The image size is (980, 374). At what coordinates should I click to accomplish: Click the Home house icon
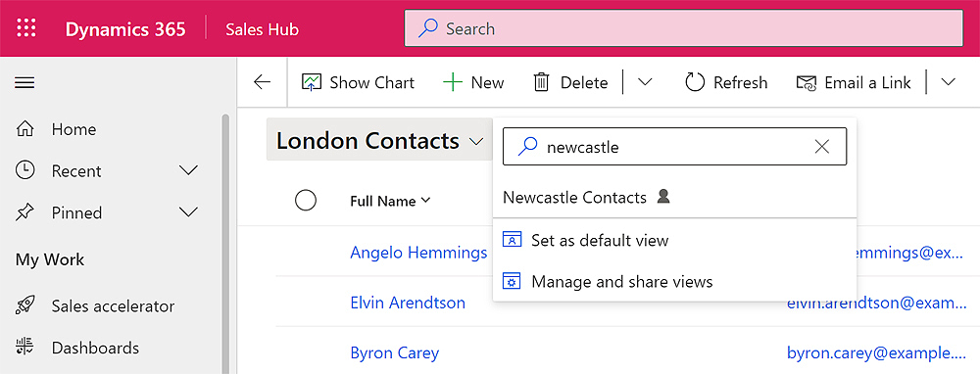[25, 129]
